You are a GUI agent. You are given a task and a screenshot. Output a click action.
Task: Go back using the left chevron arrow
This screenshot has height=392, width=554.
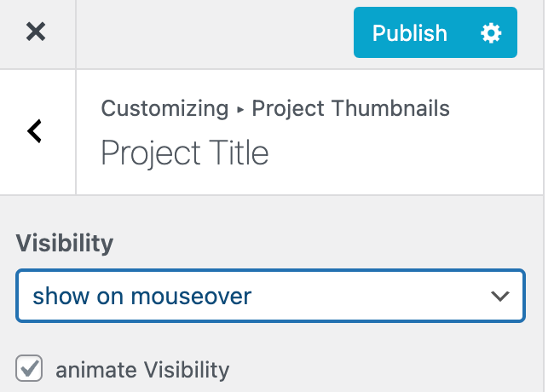[35, 130]
